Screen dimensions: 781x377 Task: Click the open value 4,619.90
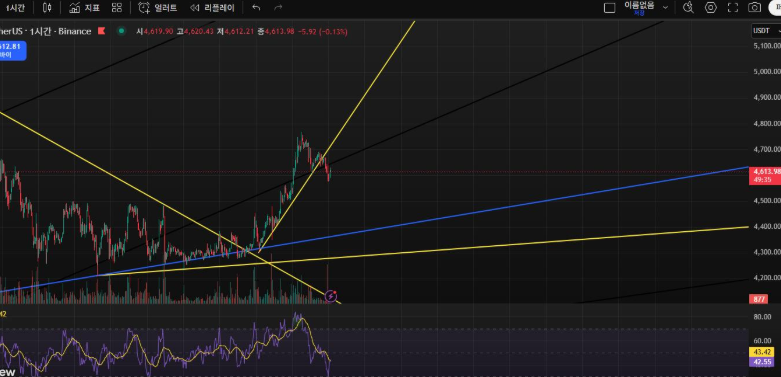coord(158,31)
